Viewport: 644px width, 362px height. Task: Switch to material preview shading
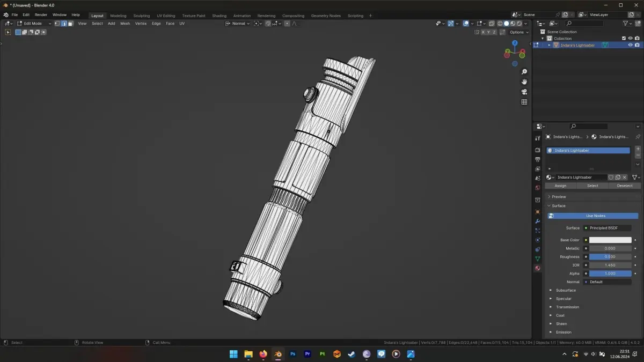click(x=513, y=24)
